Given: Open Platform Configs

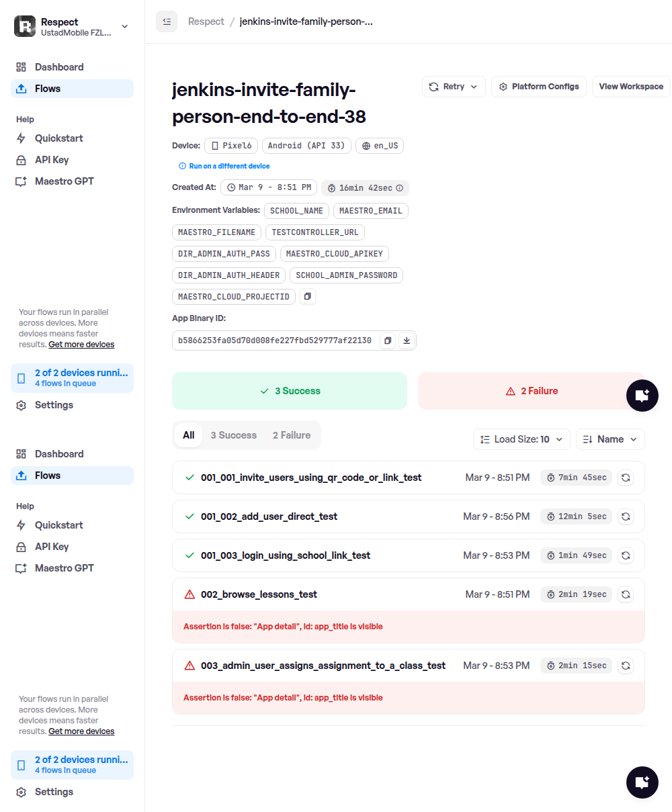Looking at the screenshot, I should 539,87.
